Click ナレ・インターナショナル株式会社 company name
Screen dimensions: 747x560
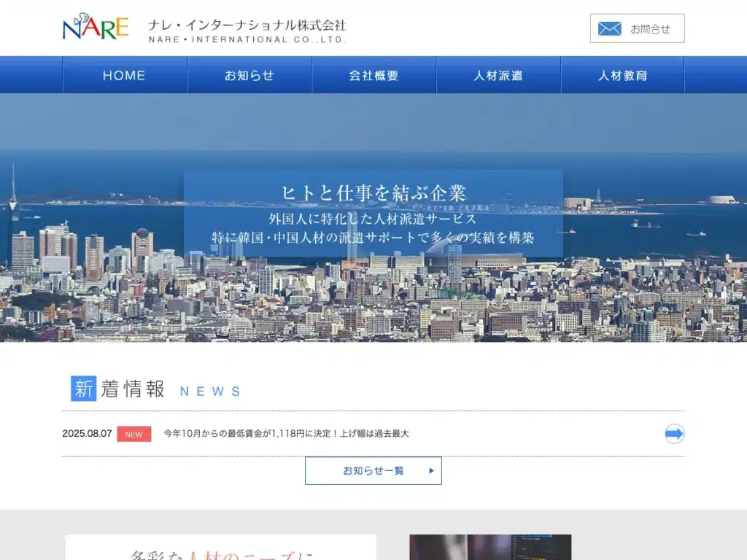click(x=247, y=25)
